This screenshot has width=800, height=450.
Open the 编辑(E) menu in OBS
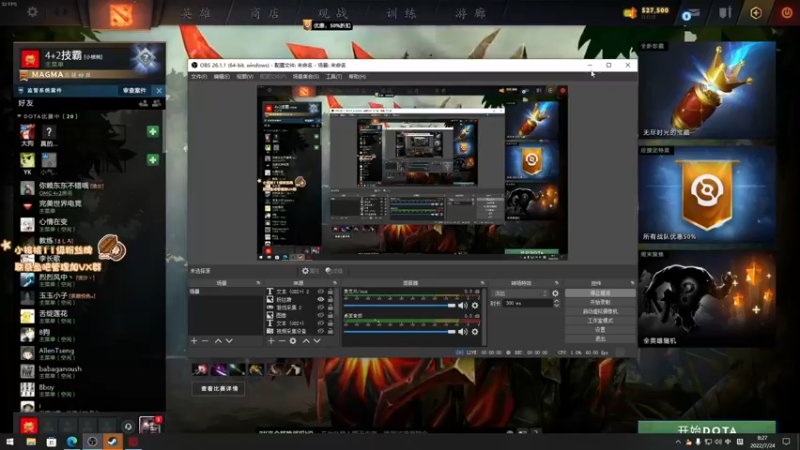tap(221, 77)
